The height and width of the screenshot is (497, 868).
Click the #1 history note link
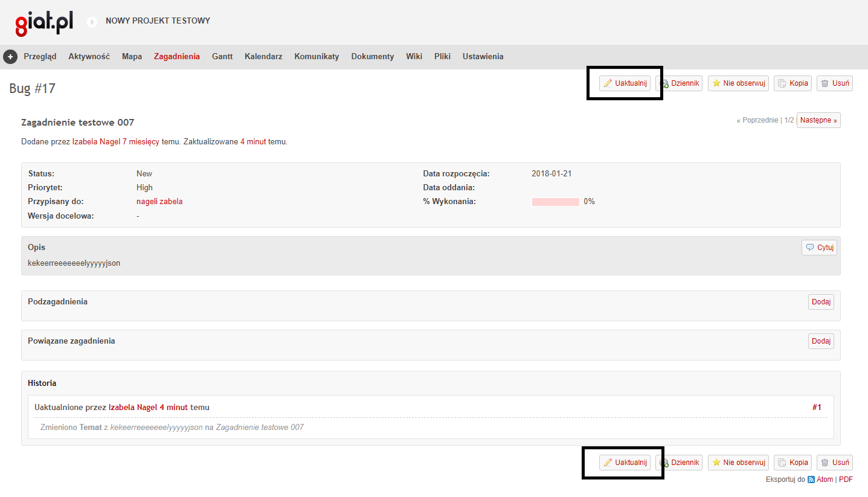coord(817,408)
